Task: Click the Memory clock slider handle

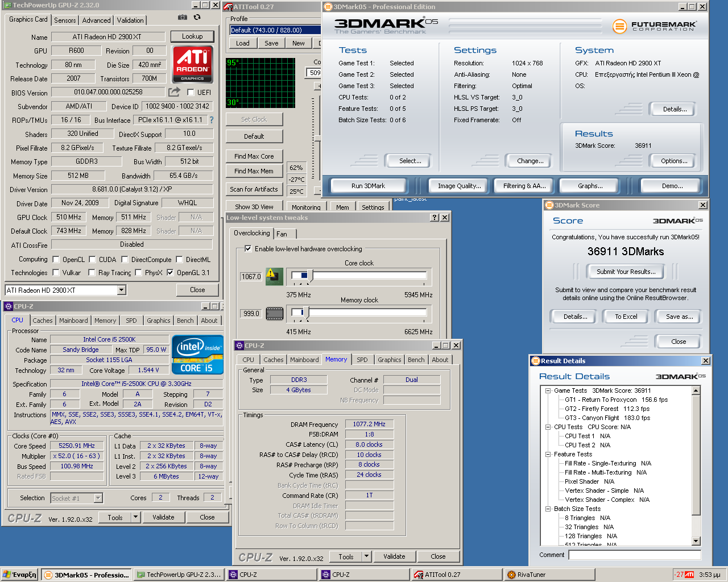Action: pos(306,313)
